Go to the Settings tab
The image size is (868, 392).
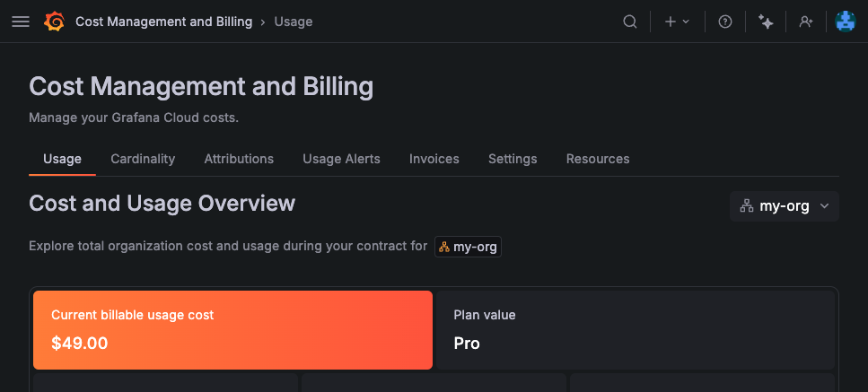click(x=513, y=160)
